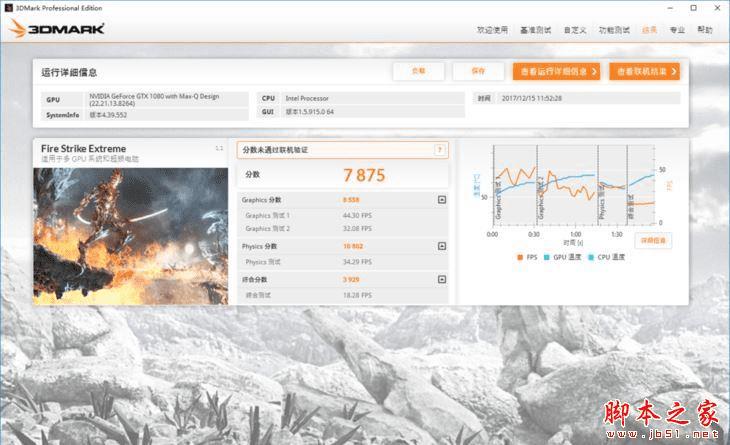
Task: Click the NVIDIA GeForce GTX 1080 GPU field
Action: pos(168,100)
